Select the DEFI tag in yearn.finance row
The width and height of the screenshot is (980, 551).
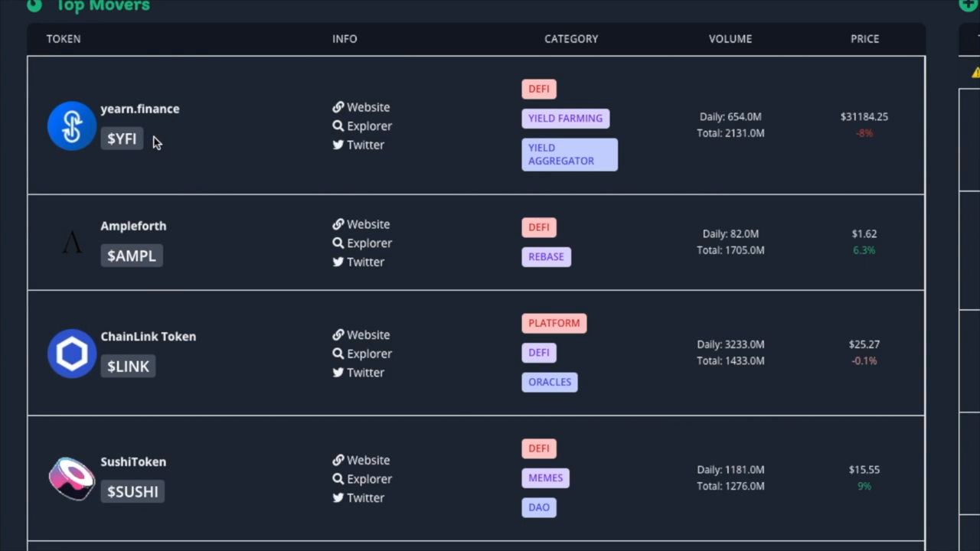pyautogui.click(x=539, y=89)
